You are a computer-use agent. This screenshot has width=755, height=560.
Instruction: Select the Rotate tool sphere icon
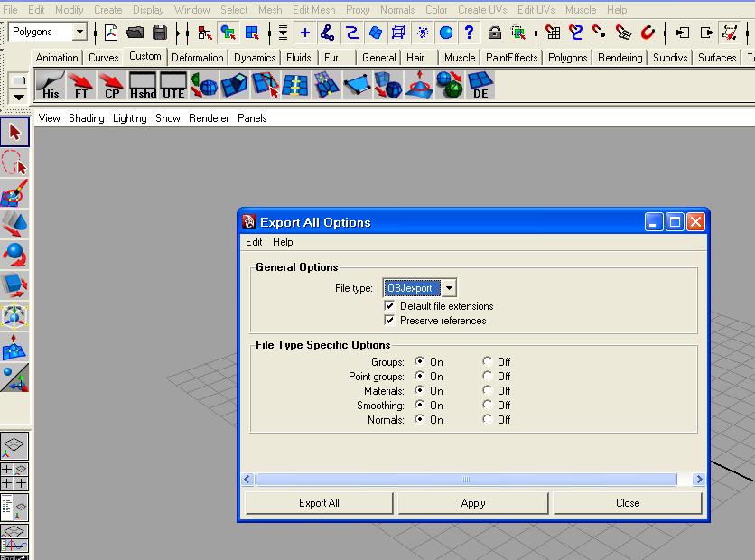click(14, 255)
